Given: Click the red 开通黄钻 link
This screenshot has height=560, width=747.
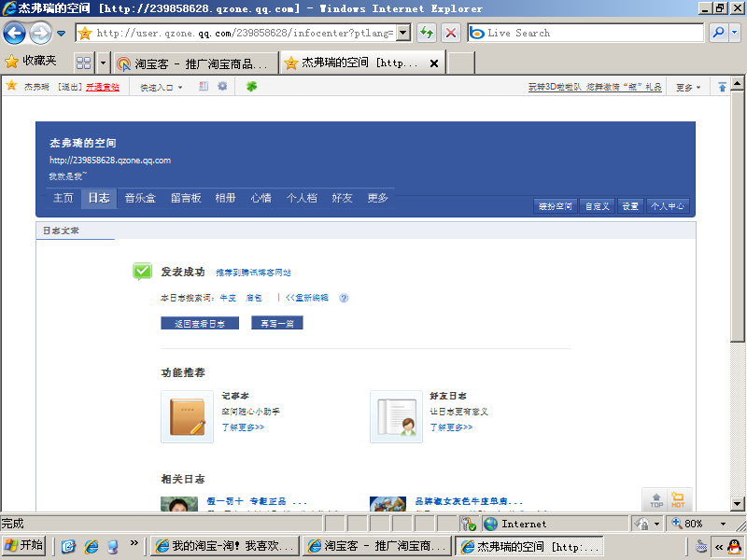Looking at the screenshot, I should 103,87.
